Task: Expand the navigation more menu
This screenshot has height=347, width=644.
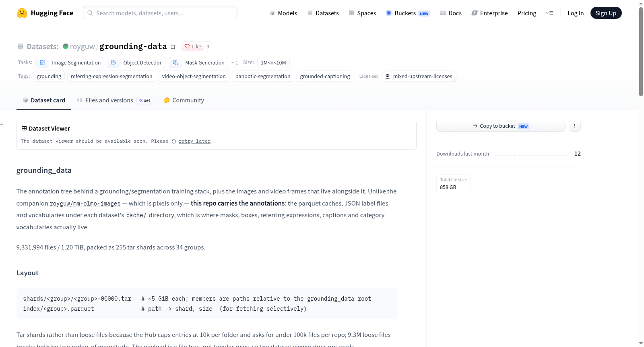Action: point(549,13)
